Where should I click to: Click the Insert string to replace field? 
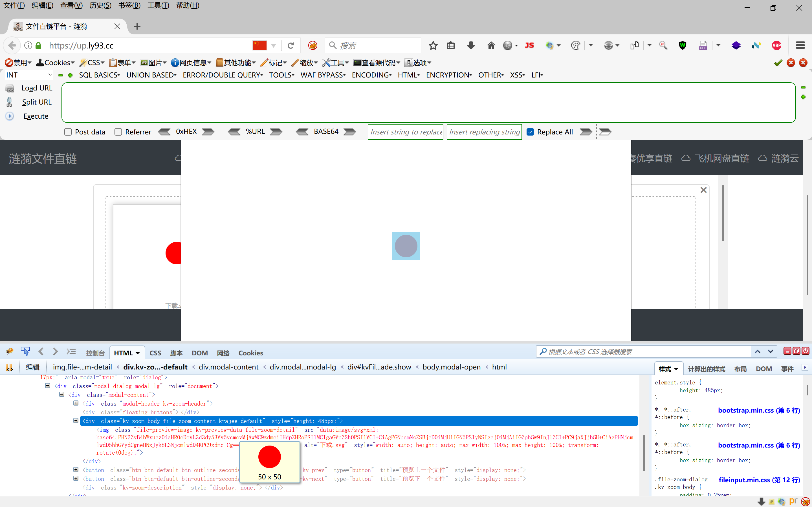(x=405, y=132)
